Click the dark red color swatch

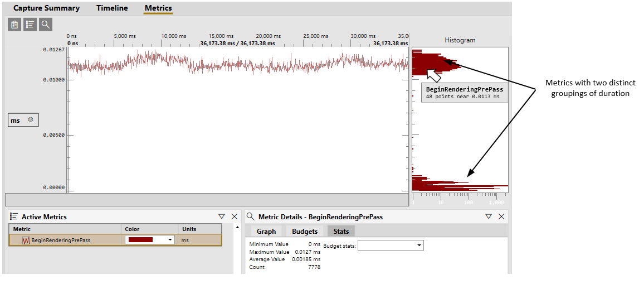tap(140, 239)
